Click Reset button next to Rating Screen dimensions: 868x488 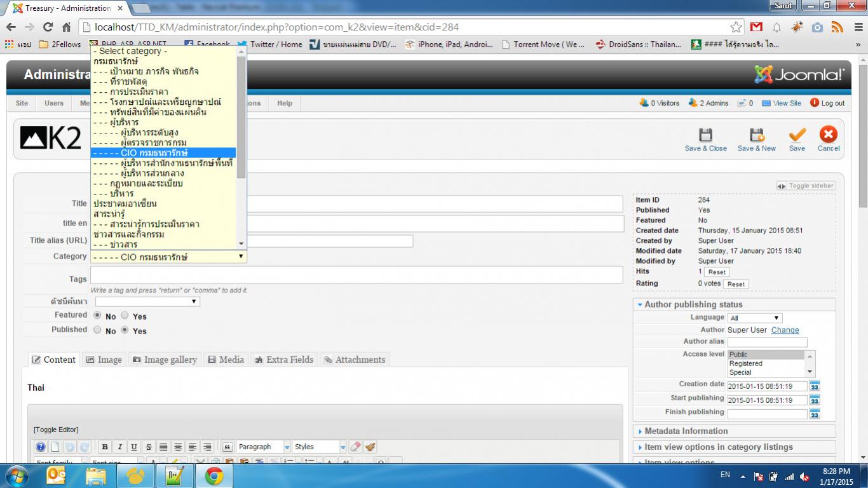[x=736, y=284]
